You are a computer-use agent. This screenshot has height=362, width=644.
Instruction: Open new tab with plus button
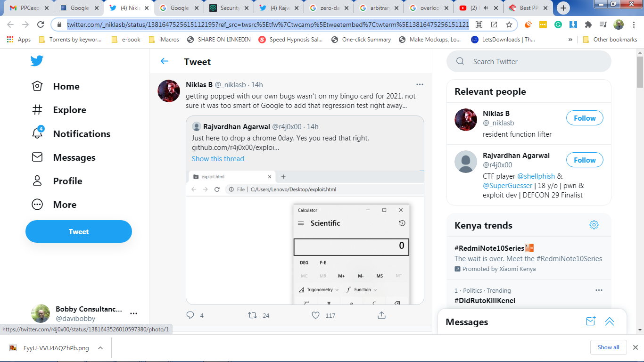[563, 8]
